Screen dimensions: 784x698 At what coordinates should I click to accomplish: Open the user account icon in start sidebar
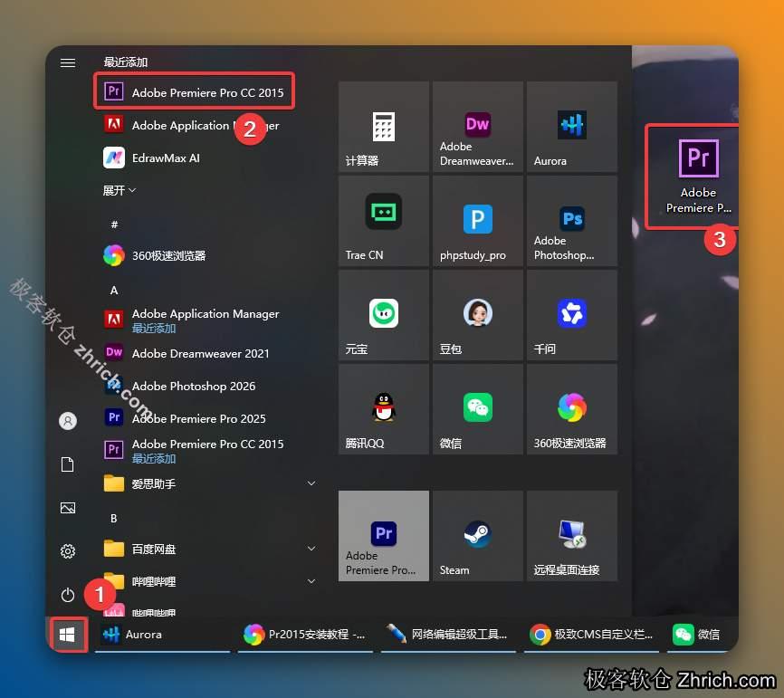coord(68,421)
